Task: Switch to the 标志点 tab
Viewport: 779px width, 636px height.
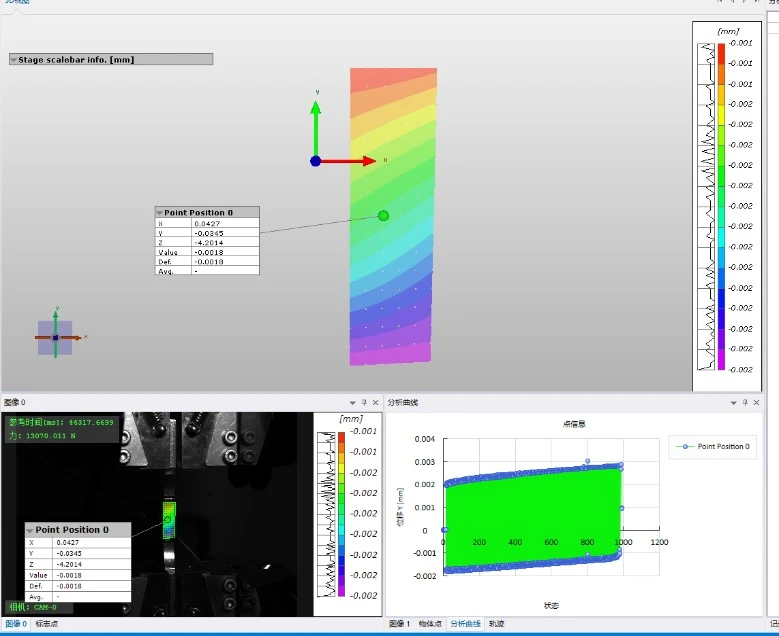Action: coord(47,624)
